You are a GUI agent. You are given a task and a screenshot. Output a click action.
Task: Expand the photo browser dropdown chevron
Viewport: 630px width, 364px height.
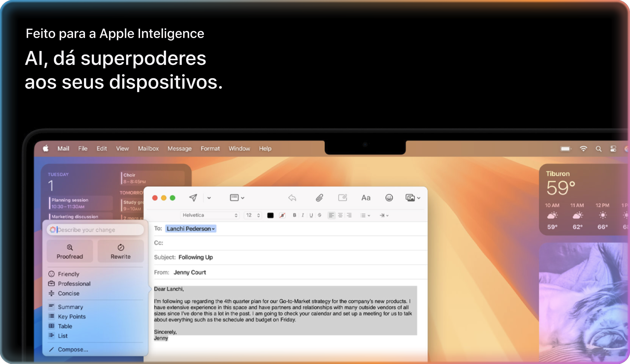tap(419, 198)
